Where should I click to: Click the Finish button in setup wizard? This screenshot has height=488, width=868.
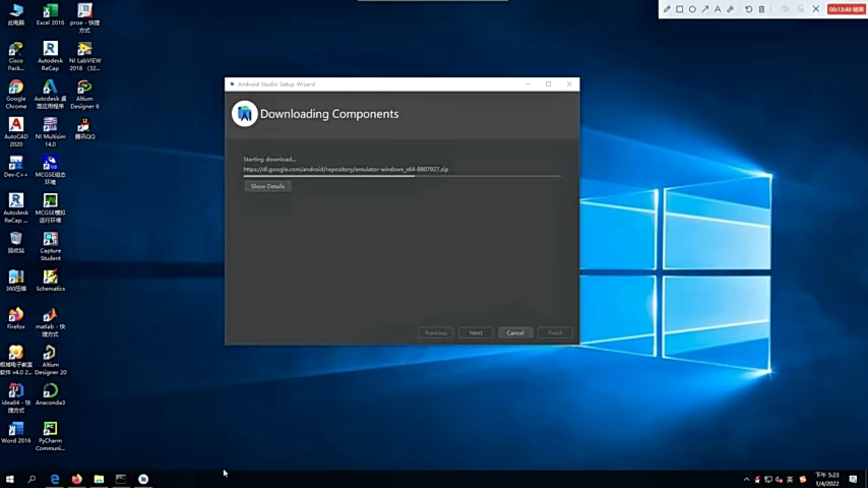(555, 333)
